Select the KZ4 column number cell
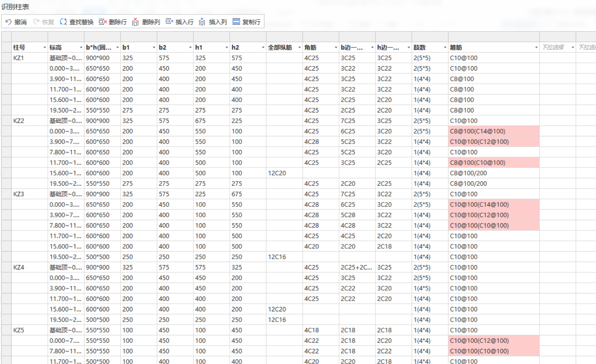Viewport: 596px width, 364px height. pos(30,268)
